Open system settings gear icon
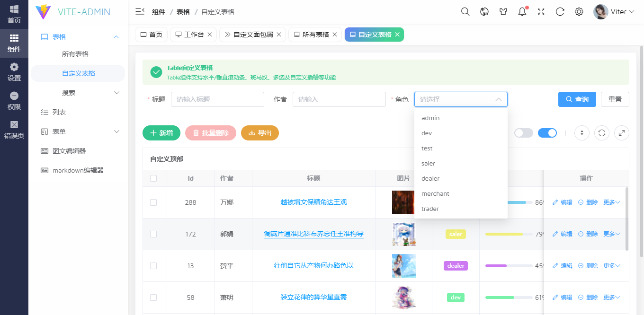The height and width of the screenshot is (315, 644). (x=579, y=11)
